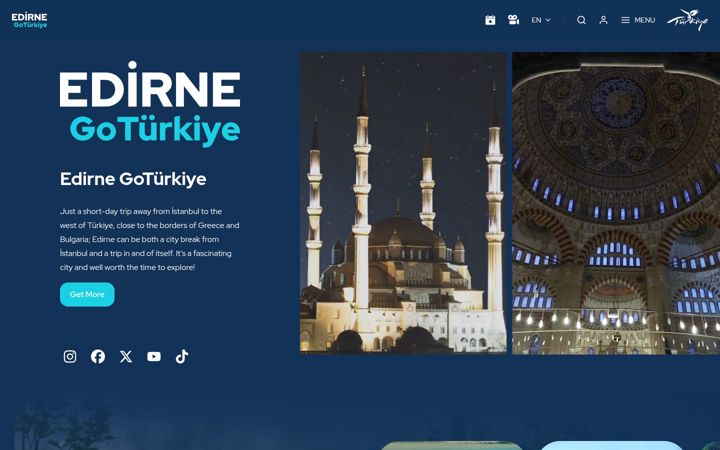Image resolution: width=720 pixels, height=450 pixels.
Task: Click the Edirne GoTürkiye heading
Action: tap(133, 179)
